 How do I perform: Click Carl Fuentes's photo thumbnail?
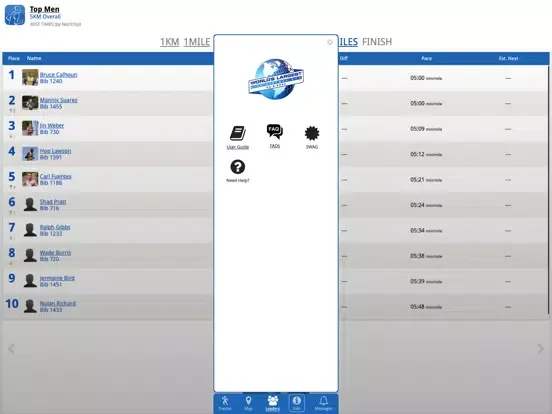pyautogui.click(x=30, y=179)
